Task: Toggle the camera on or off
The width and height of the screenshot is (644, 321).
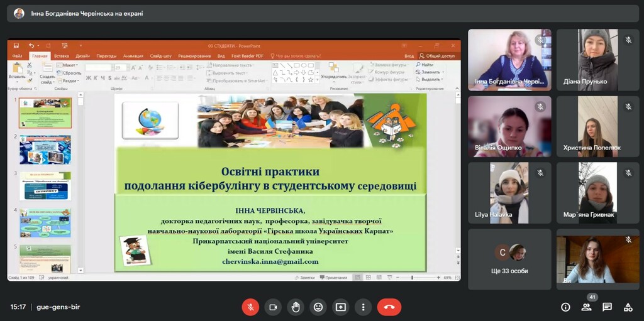Action: click(x=273, y=307)
